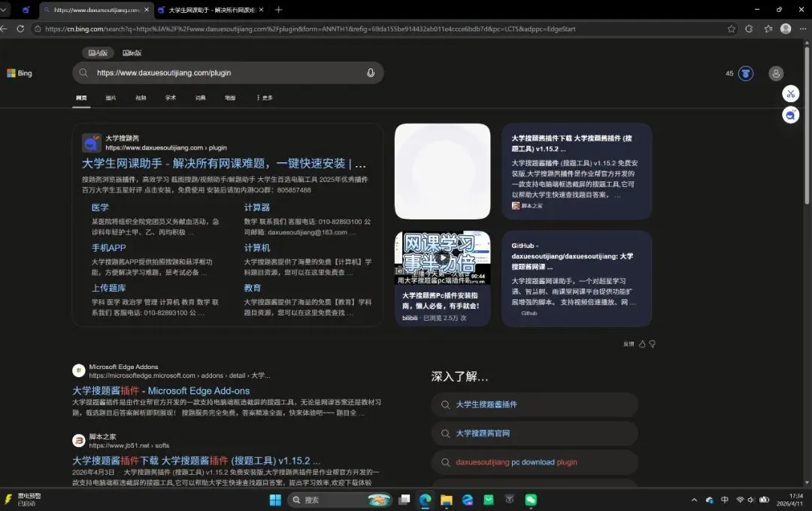812x511 pixels.
Task: Click the 大学搜题酱 site favicon in first result
Action: 92,143
